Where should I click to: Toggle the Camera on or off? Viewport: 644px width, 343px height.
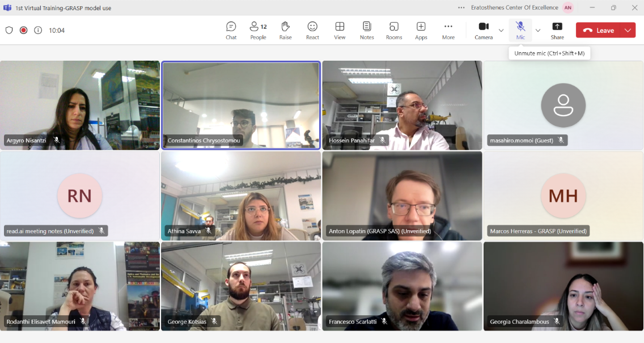(484, 30)
